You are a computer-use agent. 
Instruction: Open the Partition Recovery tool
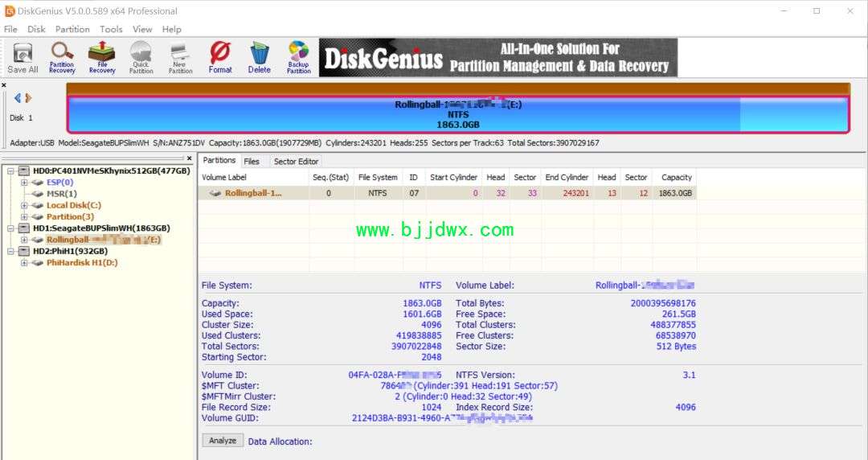tap(62, 58)
